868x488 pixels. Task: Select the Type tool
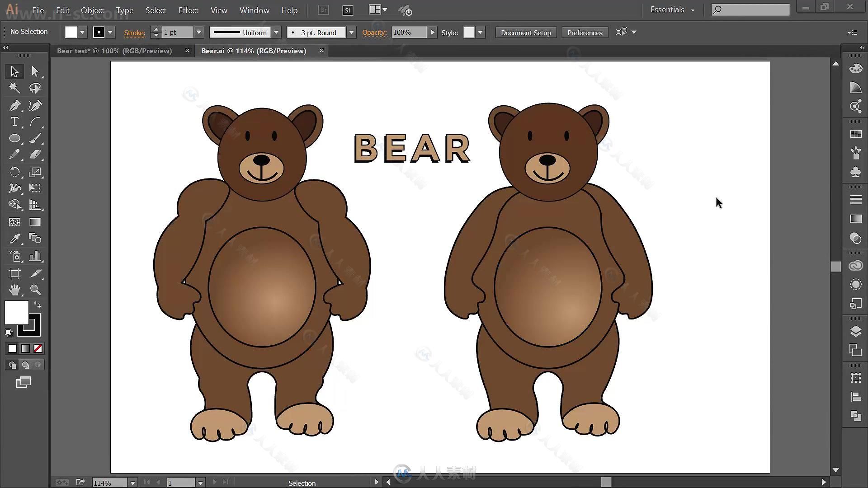click(14, 122)
